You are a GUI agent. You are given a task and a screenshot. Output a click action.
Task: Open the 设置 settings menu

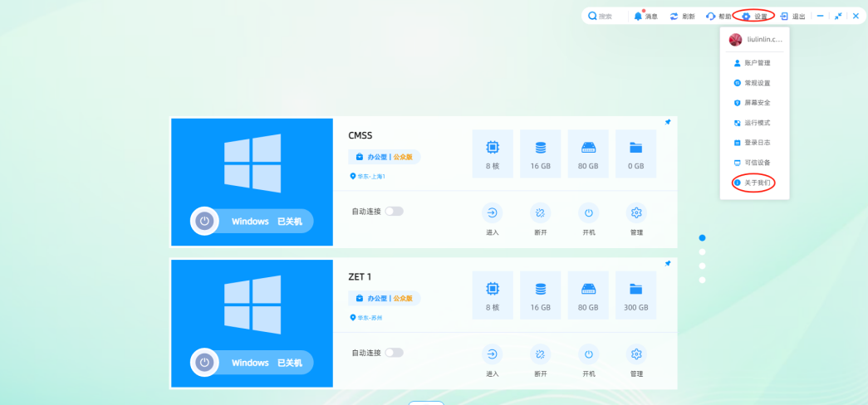click(754, 16)
